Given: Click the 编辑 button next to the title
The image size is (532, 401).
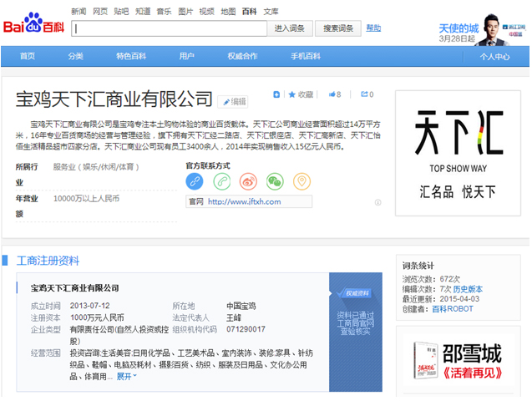Looking at the screenshot, I should pos(233,102).
